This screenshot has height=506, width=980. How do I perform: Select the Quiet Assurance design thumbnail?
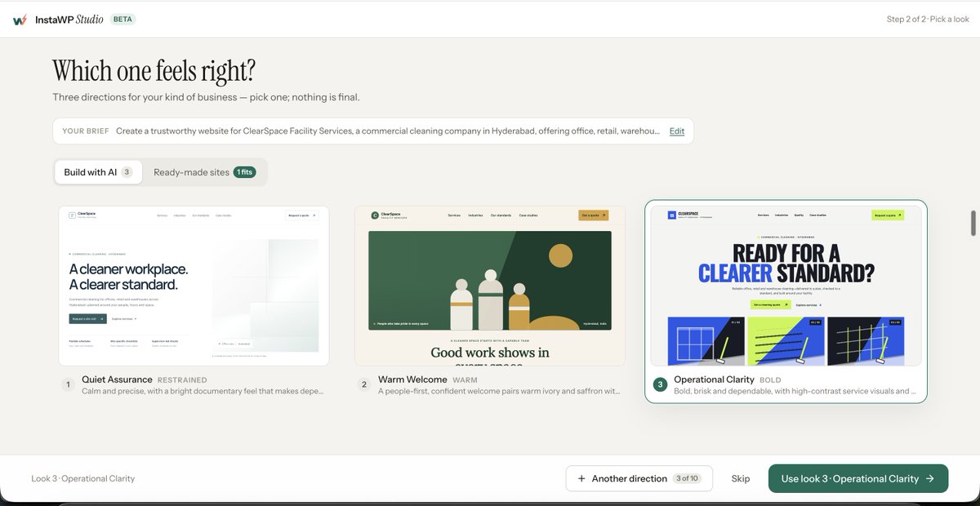coord(194,286)
